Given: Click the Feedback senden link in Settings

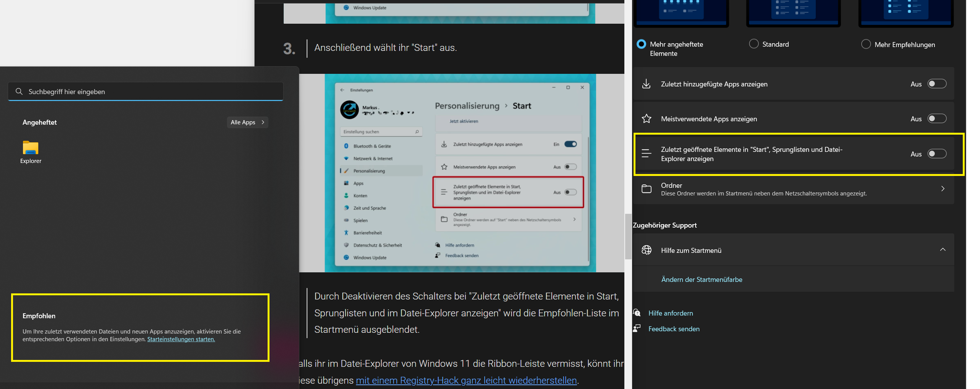Looking at the screenshot, I should tap(674, 329).
